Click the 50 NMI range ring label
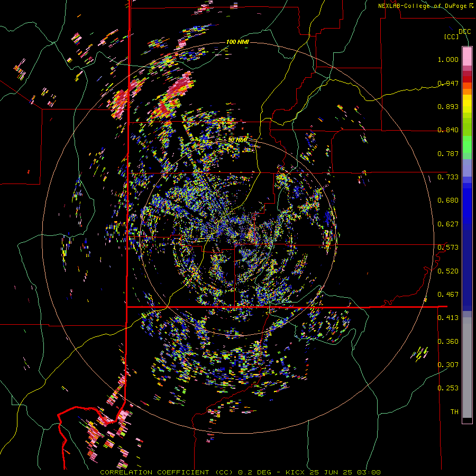The height and width of the screenshot is (476, 476). coord(237,140)
